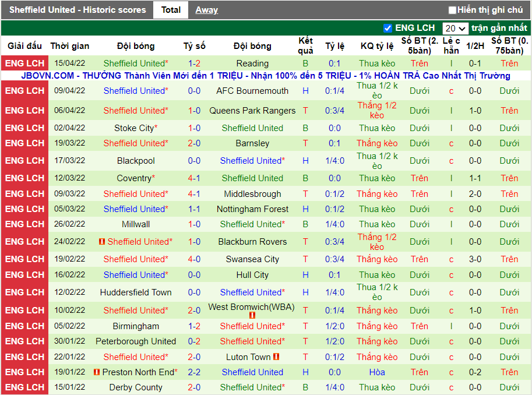Select the date 19/03/22
The width and height of the screenshot is (532, 395).
pyautogui.click(x=69, y=143)
